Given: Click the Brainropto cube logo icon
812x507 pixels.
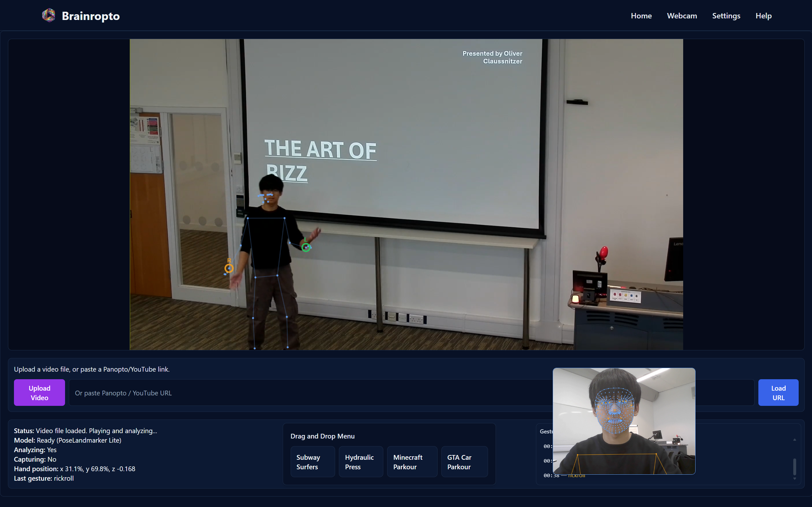Looking at the screenshot, I should pos(49,16).
